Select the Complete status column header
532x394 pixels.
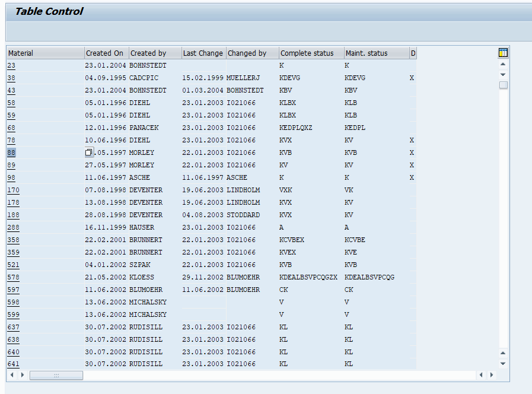[311, 53]
